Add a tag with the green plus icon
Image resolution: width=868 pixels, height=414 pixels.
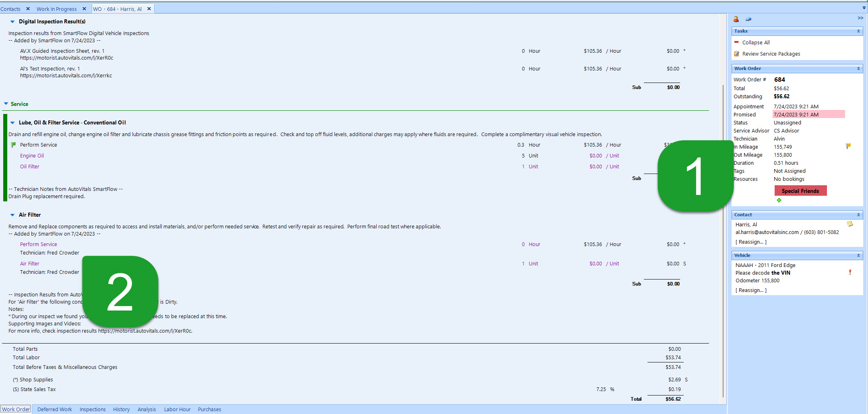[779, 200]
